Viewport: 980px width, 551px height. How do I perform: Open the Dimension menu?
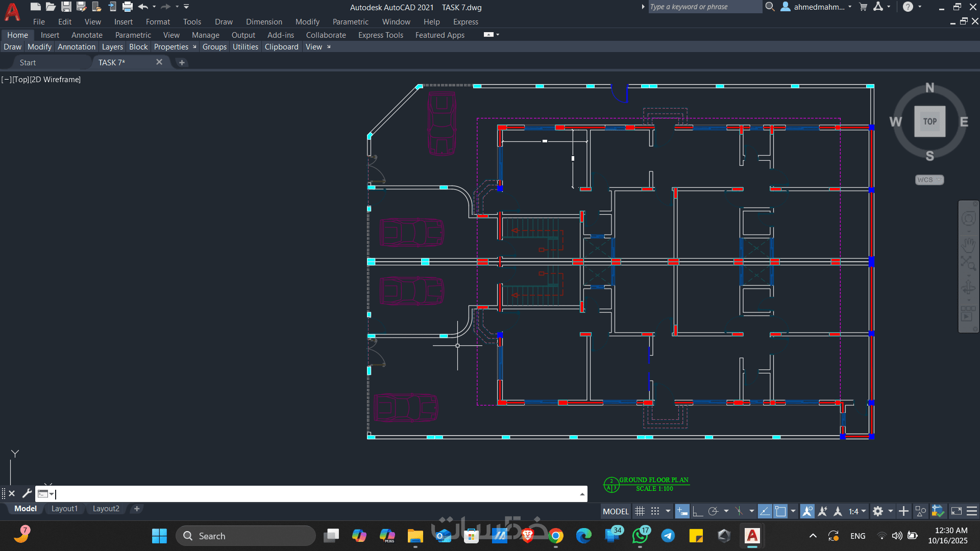coord(263,22)
